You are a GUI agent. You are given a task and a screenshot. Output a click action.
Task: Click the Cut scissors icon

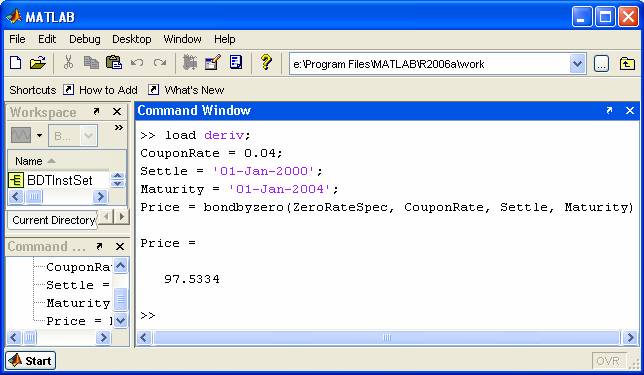pos(68,63)
